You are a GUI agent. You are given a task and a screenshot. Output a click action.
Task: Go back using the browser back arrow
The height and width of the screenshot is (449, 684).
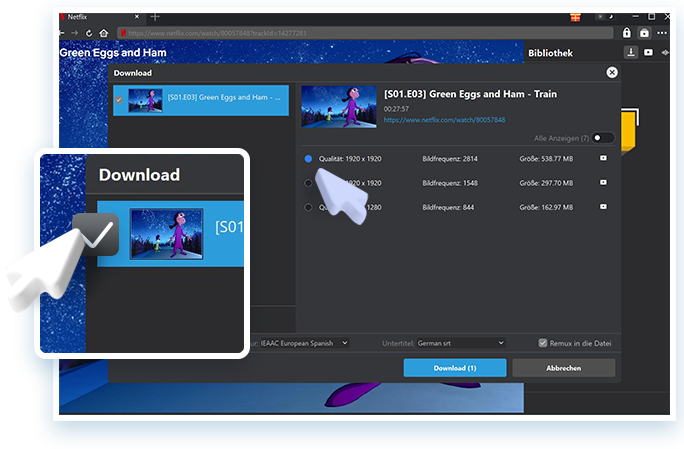point(62,33)
